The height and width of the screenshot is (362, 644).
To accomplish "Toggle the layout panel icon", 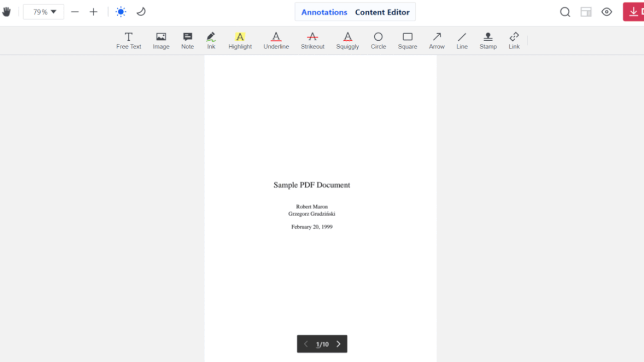I will pos(586,12).
